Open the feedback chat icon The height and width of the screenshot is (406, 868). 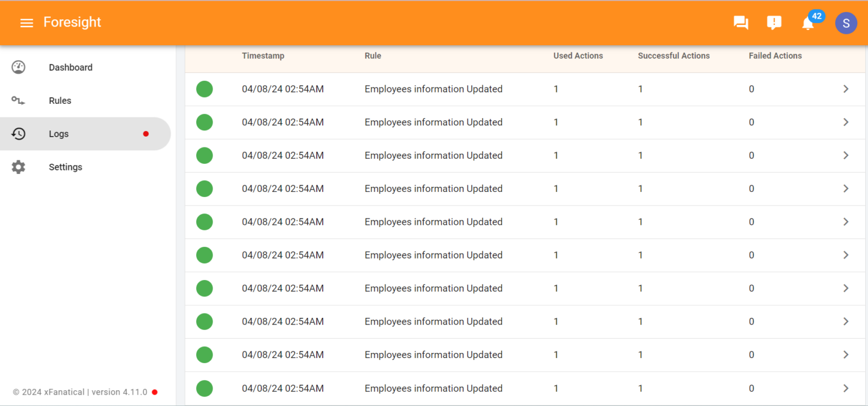740,23
